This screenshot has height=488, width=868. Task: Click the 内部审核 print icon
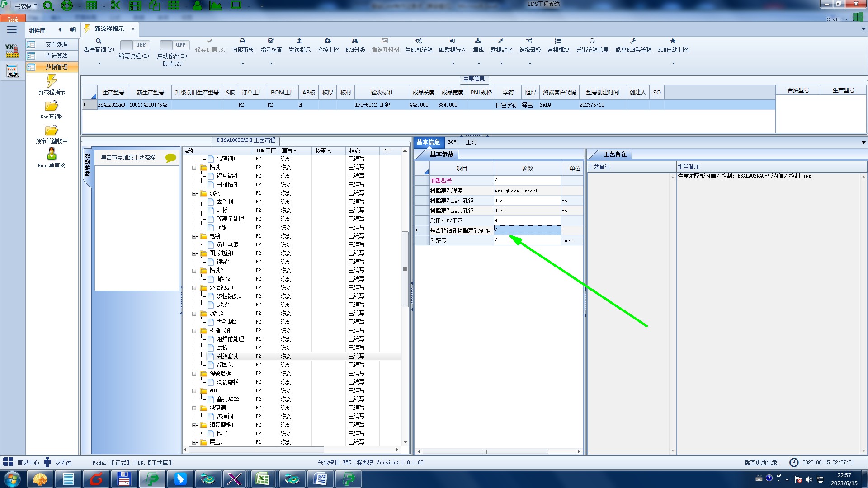coord(242,41)
